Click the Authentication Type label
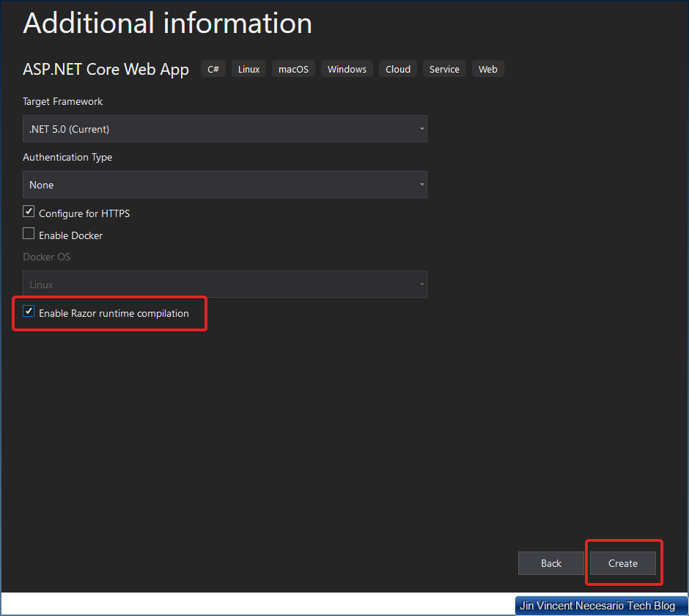 (x=67, y=157)
